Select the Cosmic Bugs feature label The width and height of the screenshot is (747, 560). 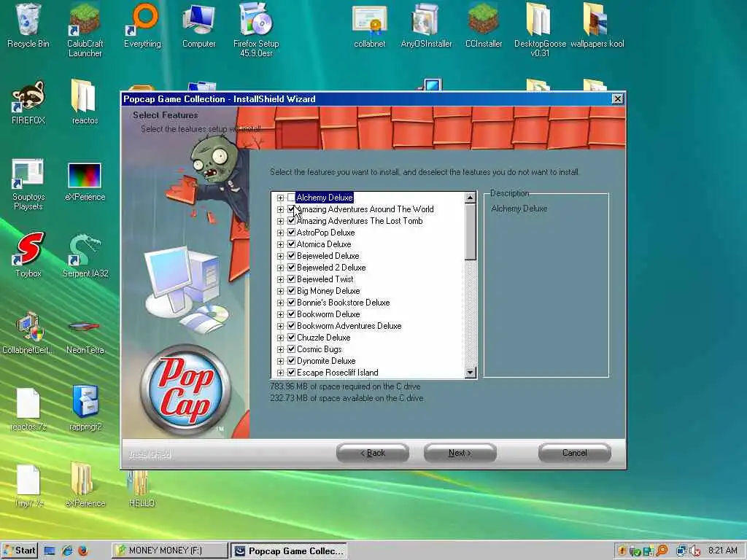(x=320, y=349)
